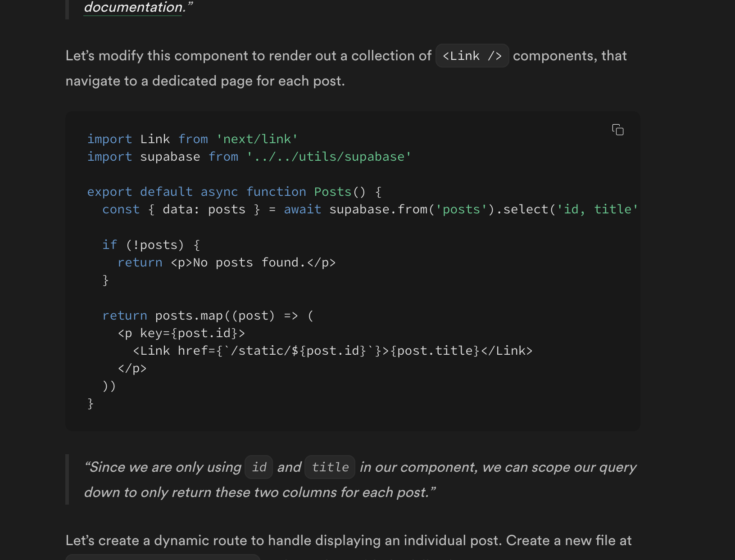Select the Posts function declaration line
735x560 pixels.
234,191
